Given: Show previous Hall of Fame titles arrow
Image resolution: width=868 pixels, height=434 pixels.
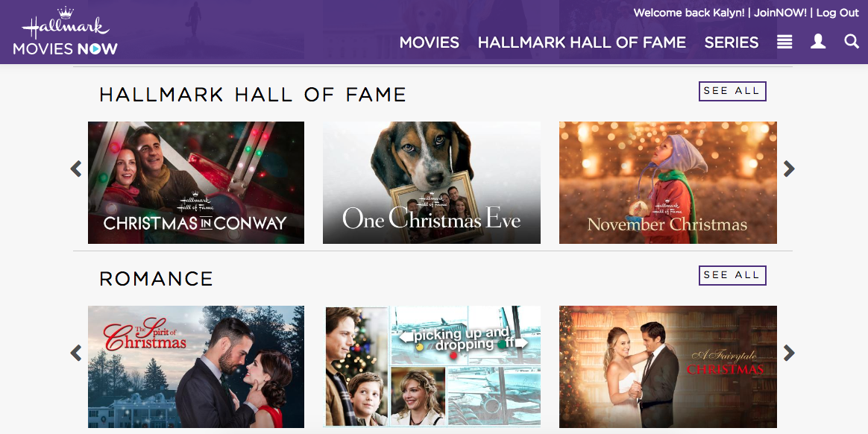Looking at the screenshot, I should pos(76,169).
